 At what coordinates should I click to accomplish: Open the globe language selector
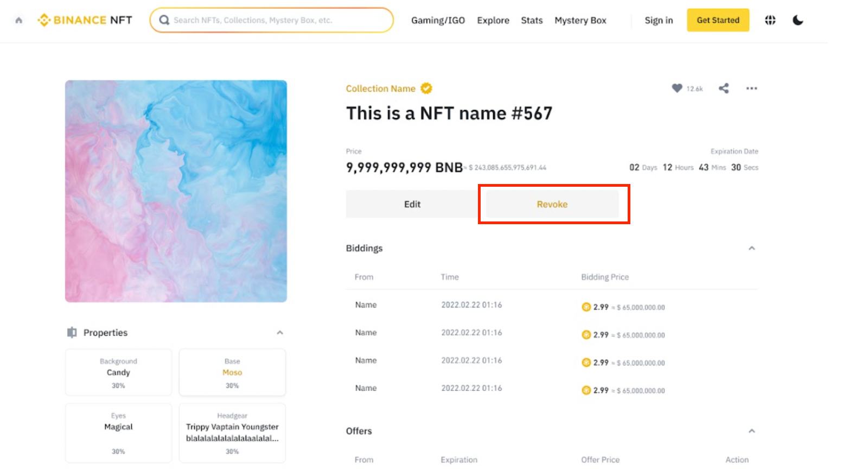(770, 20)
